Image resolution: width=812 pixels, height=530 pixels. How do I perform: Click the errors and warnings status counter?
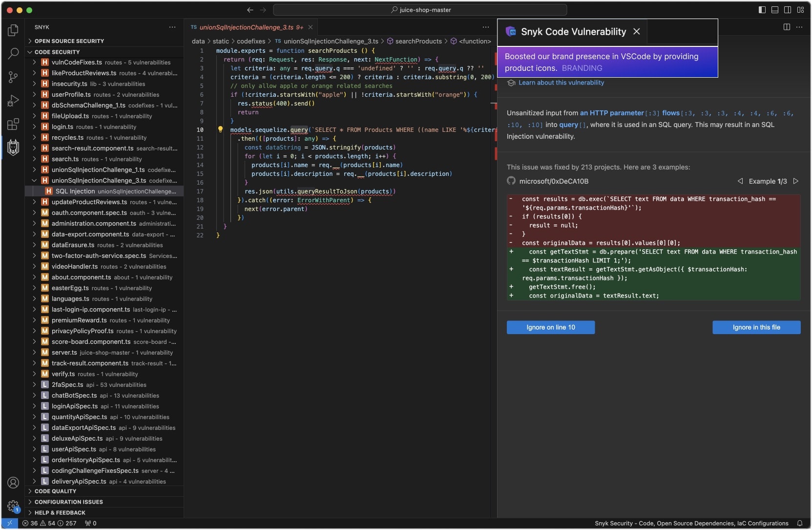pos(49,523)
